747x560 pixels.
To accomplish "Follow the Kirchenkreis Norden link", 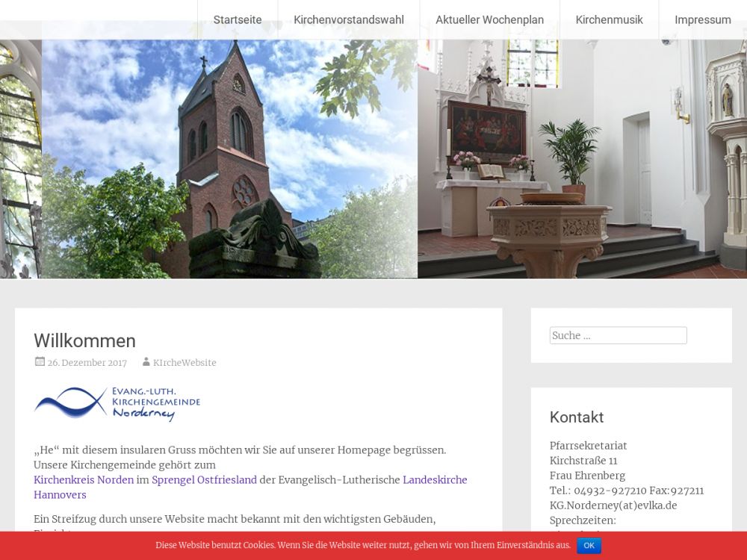I will click(x=84, y=480).
